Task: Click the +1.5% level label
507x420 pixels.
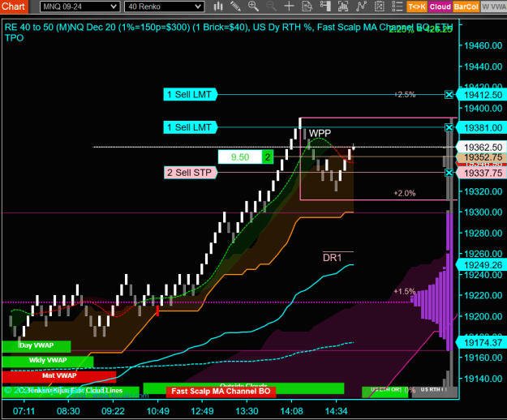Action: pyautogui.click(x=405, y=291)
